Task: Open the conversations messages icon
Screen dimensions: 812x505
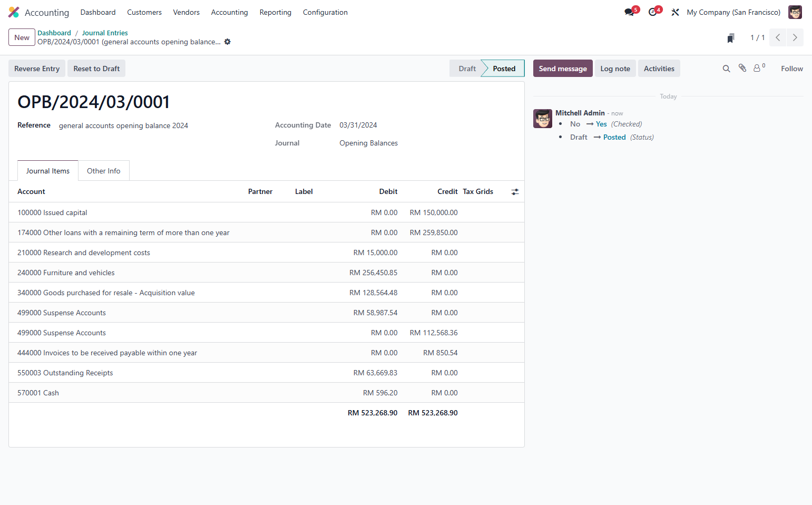Action: tap(629, 12)
